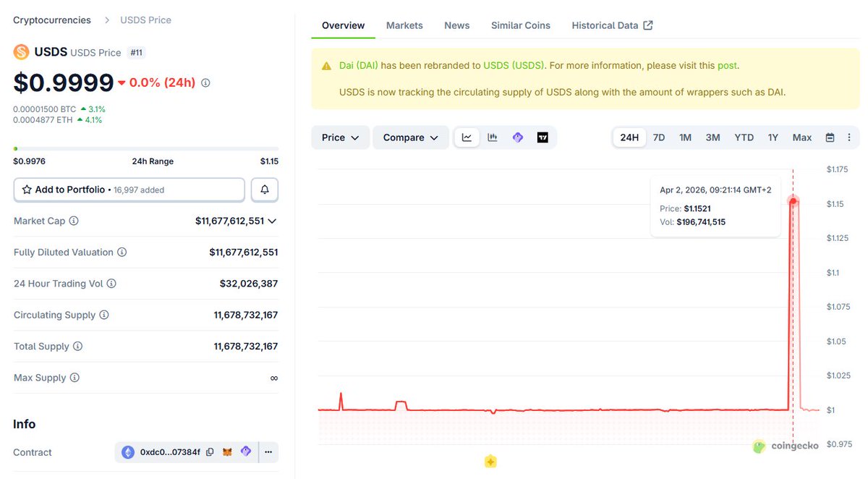Click info icon next to Total Supply

(77, 347)
